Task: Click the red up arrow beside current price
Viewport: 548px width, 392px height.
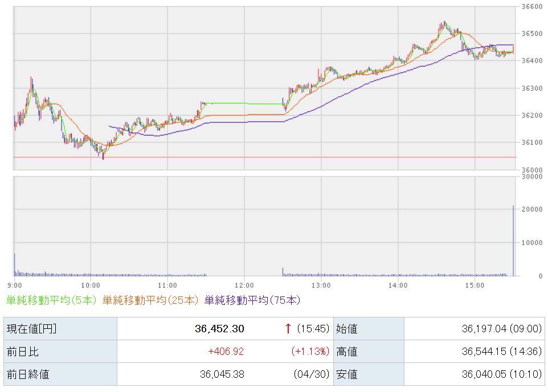Action: 288,328
